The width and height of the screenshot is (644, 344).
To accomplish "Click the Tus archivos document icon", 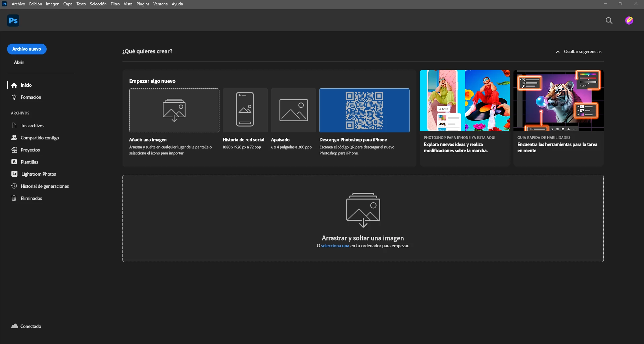I will [x=14, y=125].
